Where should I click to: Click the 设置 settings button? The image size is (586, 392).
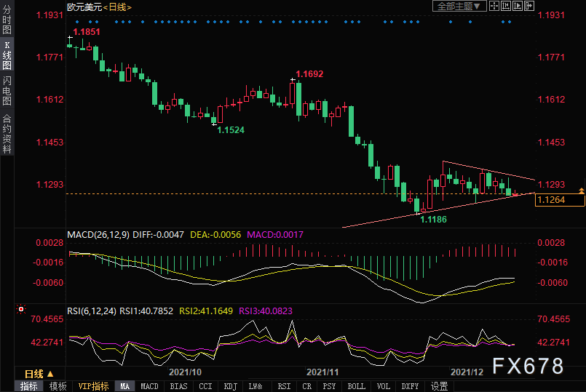pyautogui.click(x=439, y=386)
